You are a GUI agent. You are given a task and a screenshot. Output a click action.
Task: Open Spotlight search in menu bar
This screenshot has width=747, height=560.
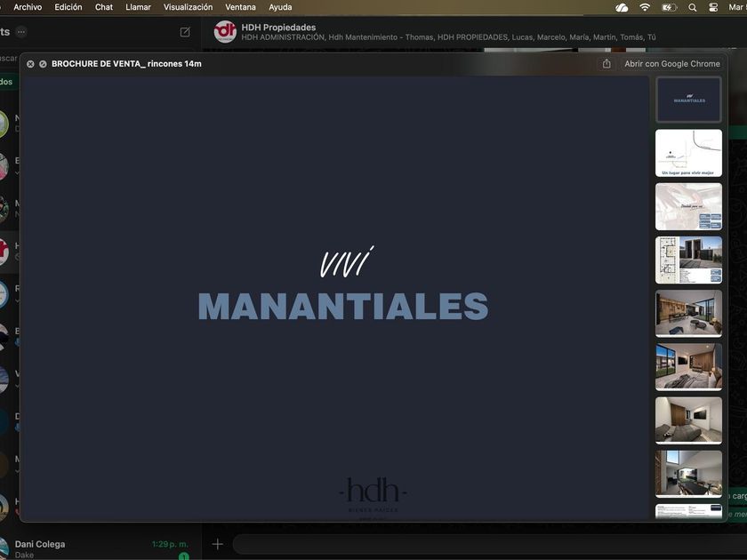[x=692, y=7]
